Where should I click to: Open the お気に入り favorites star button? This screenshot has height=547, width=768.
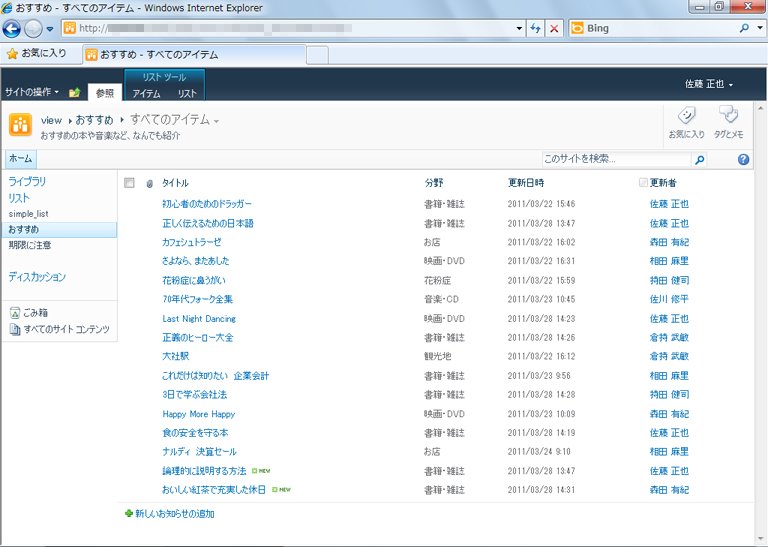point(37,53)
